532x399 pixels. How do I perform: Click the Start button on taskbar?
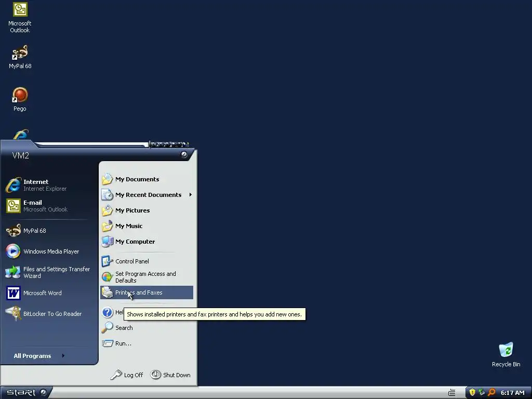26,393
